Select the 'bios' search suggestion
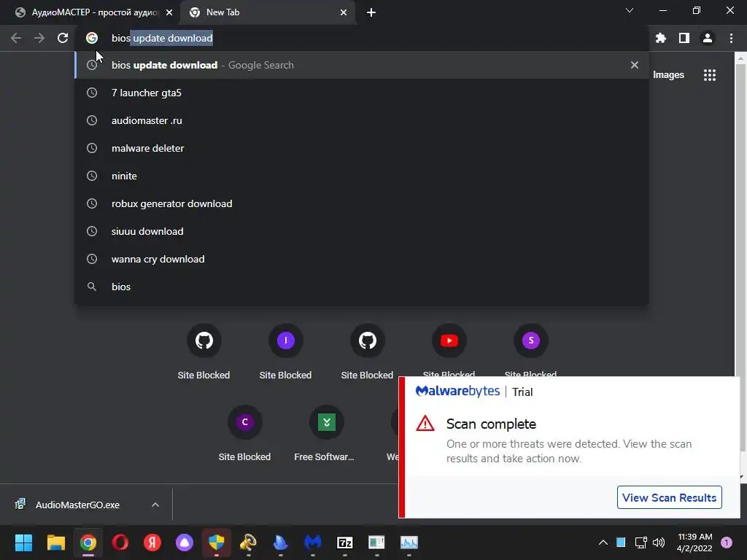This screenshot has height=560, width=747. point(362,287)
